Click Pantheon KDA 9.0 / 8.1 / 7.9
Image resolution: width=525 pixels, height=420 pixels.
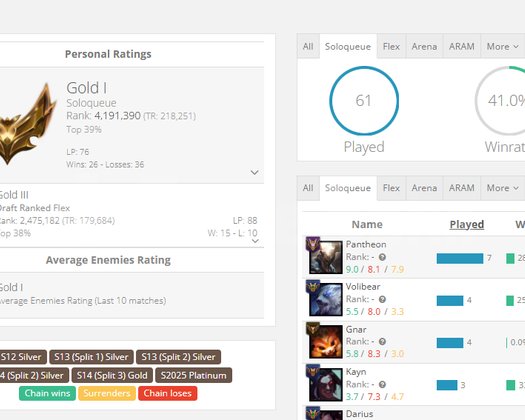pos(375,269)
